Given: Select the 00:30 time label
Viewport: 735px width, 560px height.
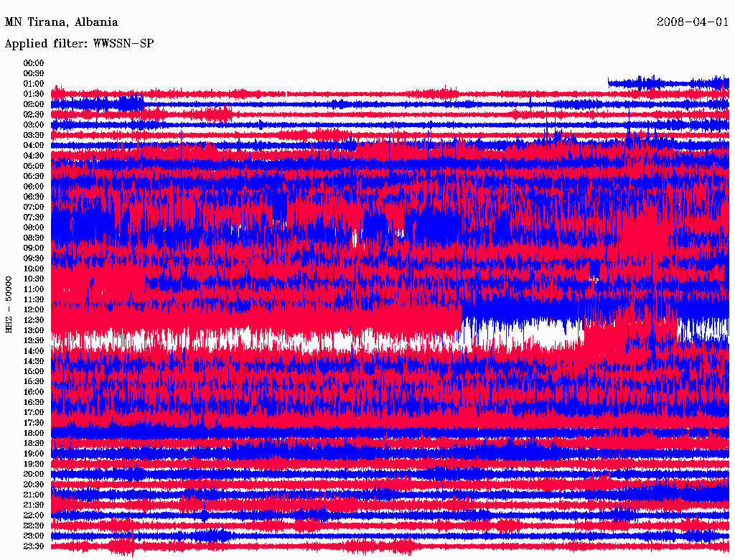Looking at the screenshot, I should point(33,73).
